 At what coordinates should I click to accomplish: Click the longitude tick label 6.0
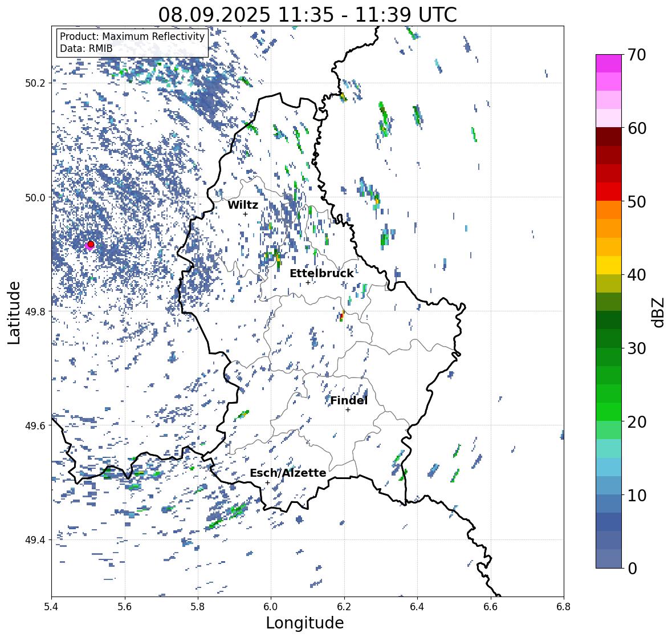pos(271,607)
